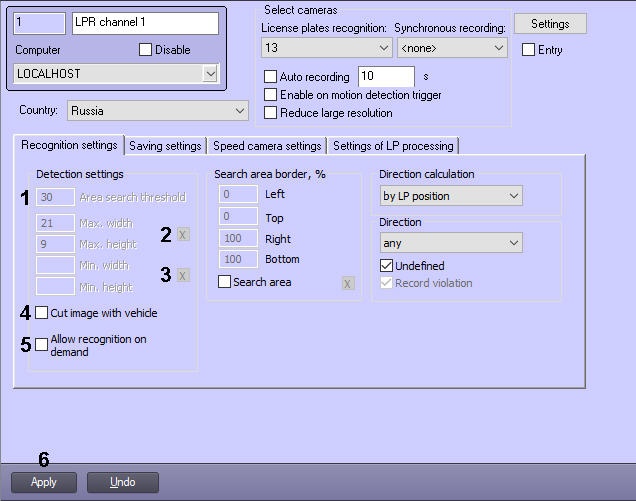Viewport: 636px width, 501px height.
Task: Enable the Auto recording checkbox
Action: point(270,77)
